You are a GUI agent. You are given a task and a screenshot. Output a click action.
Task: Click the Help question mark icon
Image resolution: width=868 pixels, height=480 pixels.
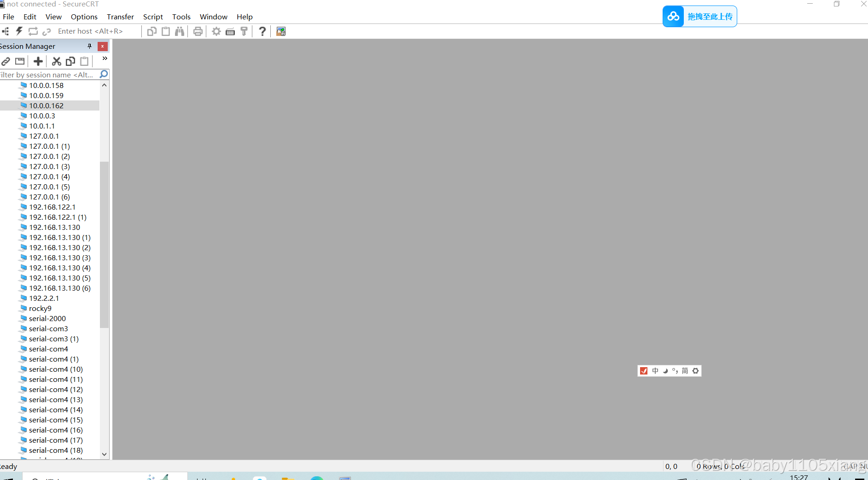pos(262,31)
